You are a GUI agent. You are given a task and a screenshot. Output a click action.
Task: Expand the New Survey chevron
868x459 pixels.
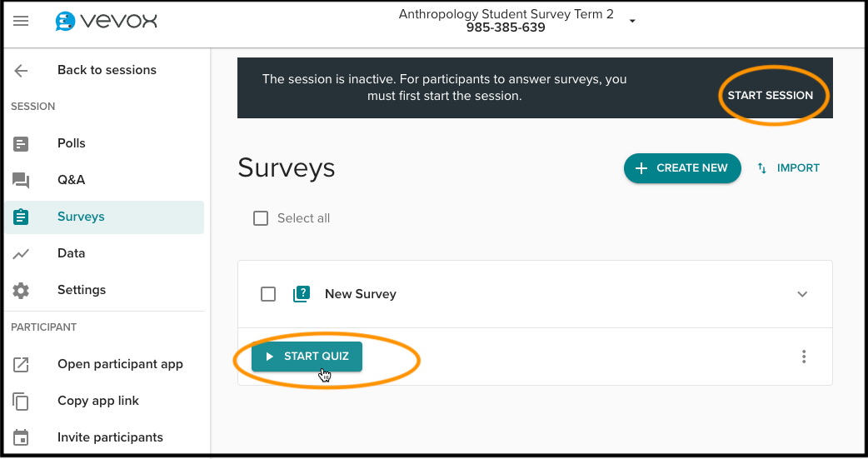coord(802,294)
